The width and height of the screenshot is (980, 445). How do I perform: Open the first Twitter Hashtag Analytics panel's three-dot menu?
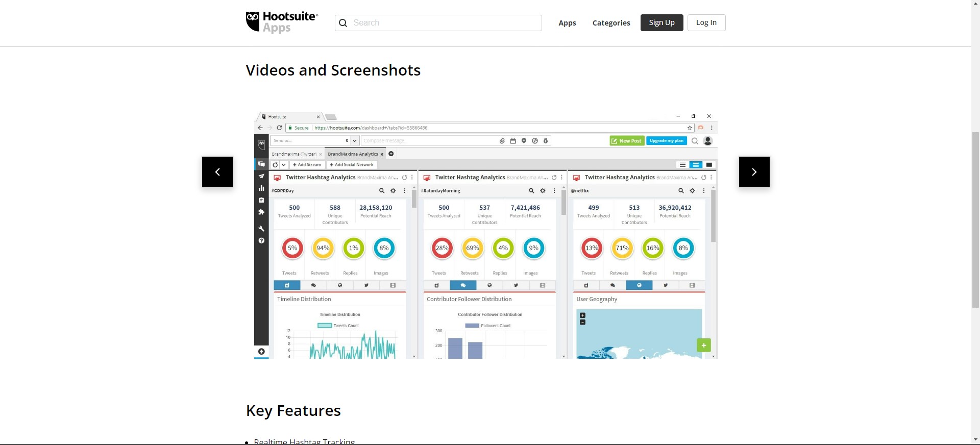412,177
